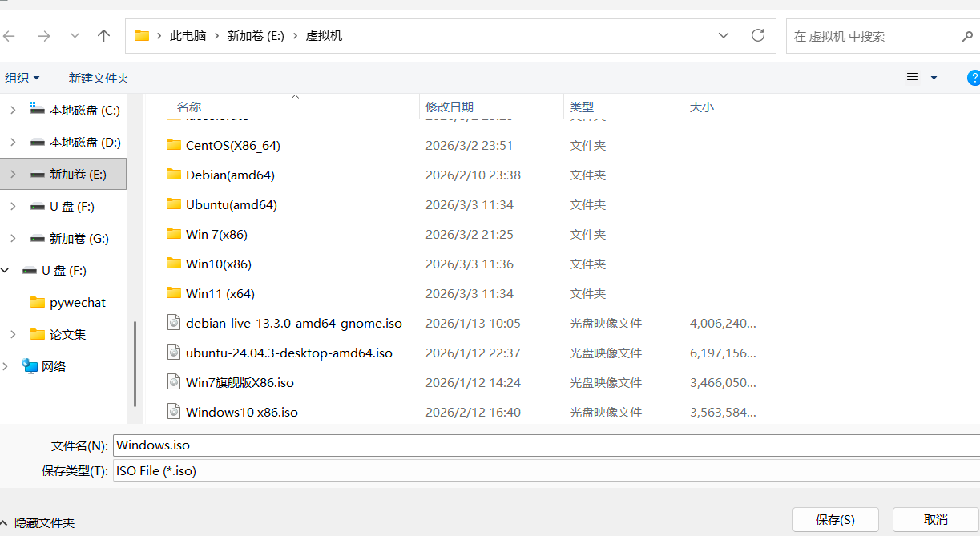Click folder name Win11 (x64)
This screenshot has width=980, height=536.
click(220, 294)
